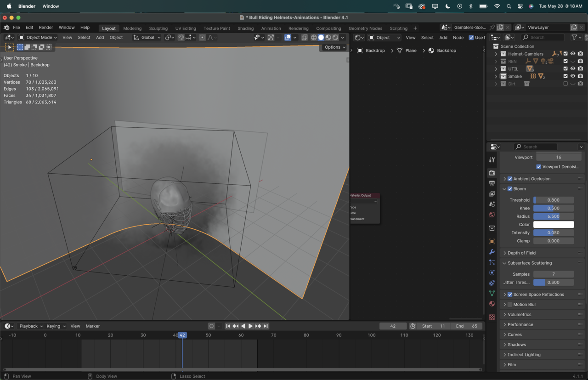The image size is (588, 380).
Task: Jump to the timeline start frame
Action: click(x=228, y=326)
